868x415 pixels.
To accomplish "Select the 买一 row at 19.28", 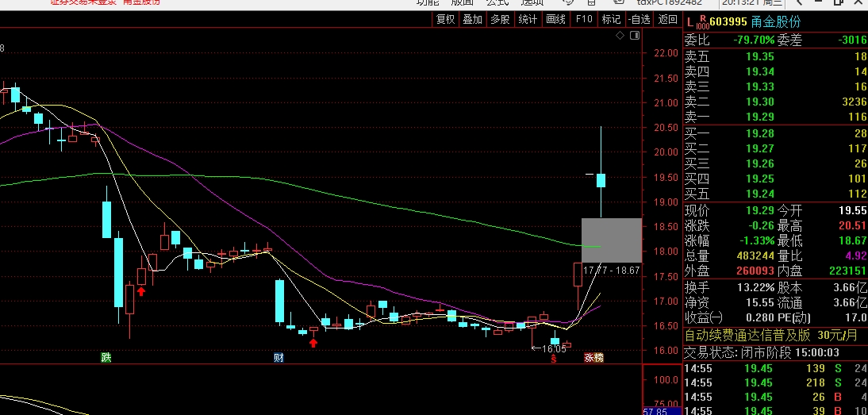I will click(775, 133).
